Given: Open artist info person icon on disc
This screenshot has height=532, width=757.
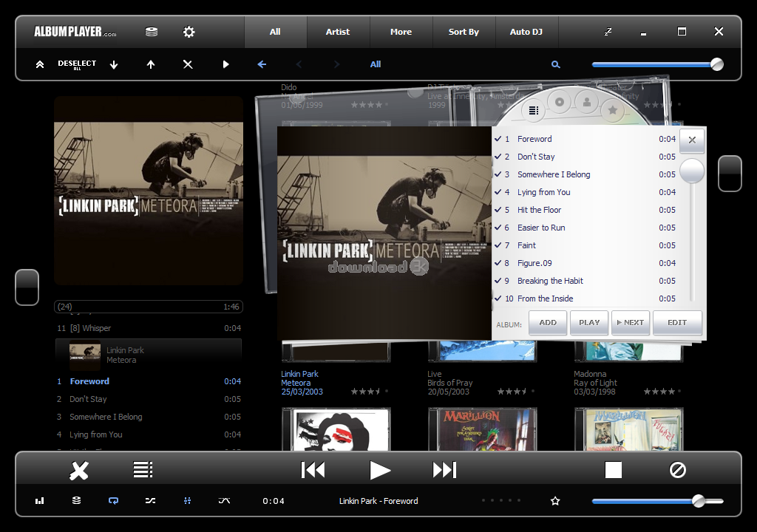Looking at the screenshot, I should (586, 103).
